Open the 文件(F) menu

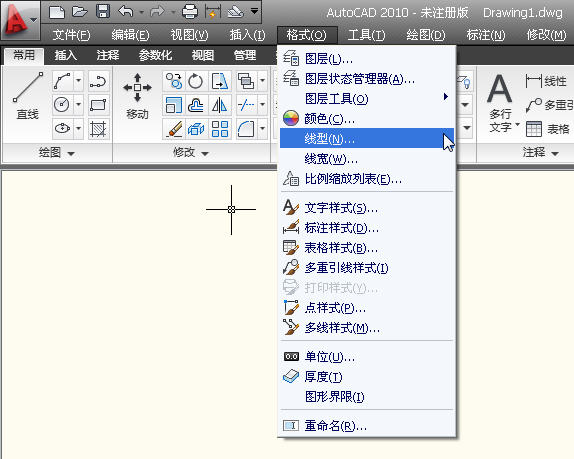coord(71,35)
